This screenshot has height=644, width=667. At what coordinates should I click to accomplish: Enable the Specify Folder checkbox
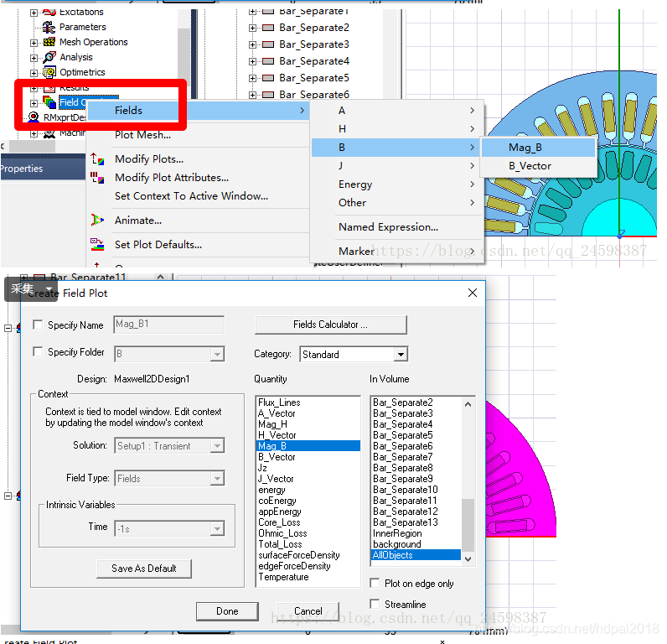click(x=38, y=351)
